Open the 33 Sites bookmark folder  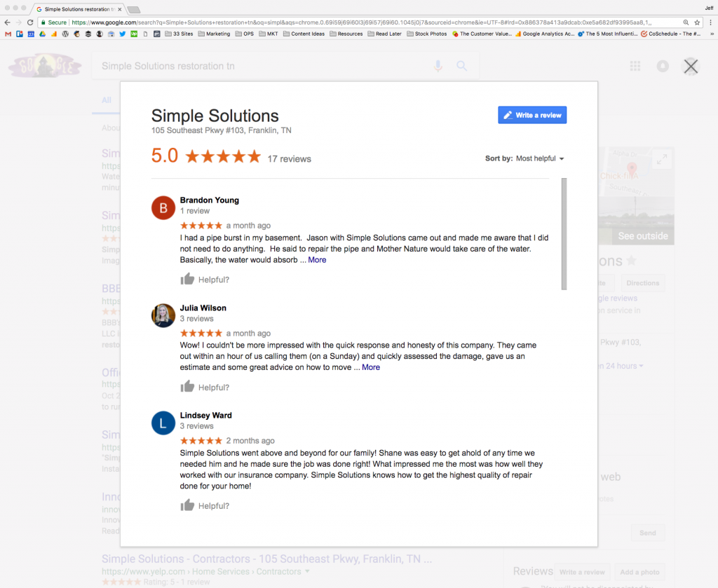click(x=179, y=34)
